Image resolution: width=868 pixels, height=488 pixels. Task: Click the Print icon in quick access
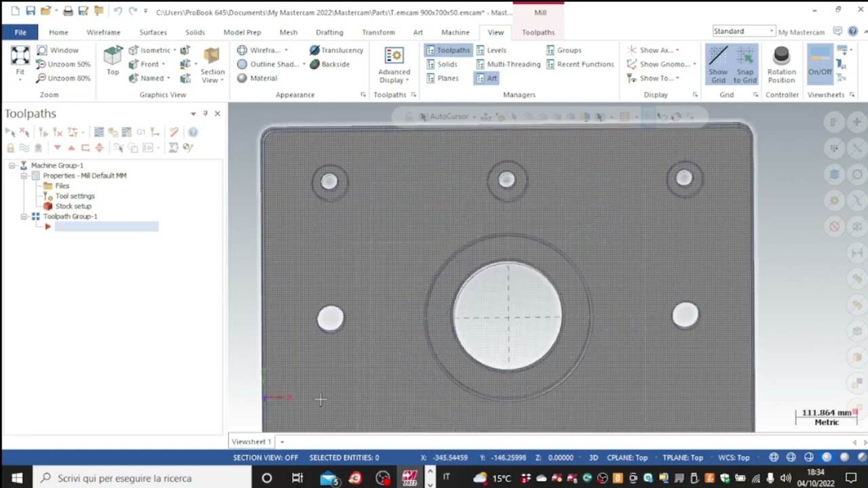coord(68,12)
